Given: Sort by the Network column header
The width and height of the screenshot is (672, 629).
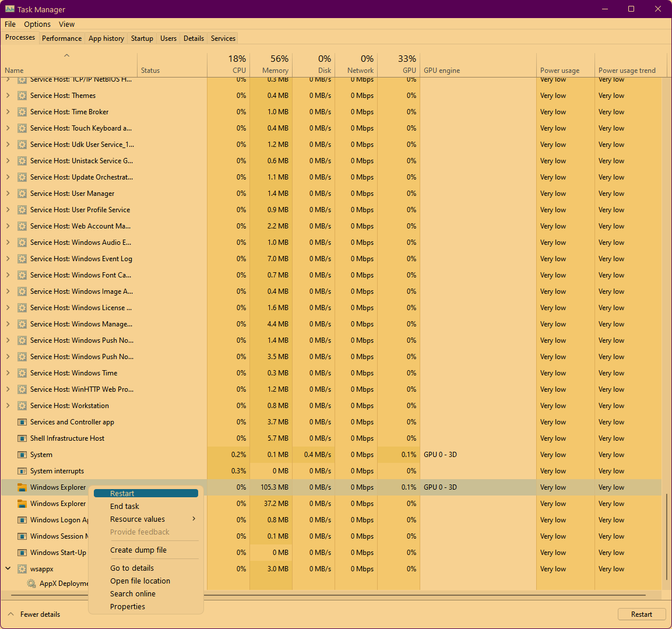Looking at the screenshot, I should pos(356,64).
